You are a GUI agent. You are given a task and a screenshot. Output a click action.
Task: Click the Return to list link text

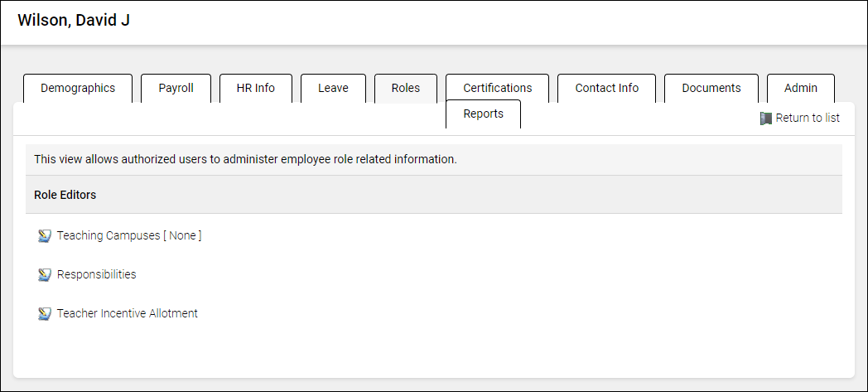808,119
